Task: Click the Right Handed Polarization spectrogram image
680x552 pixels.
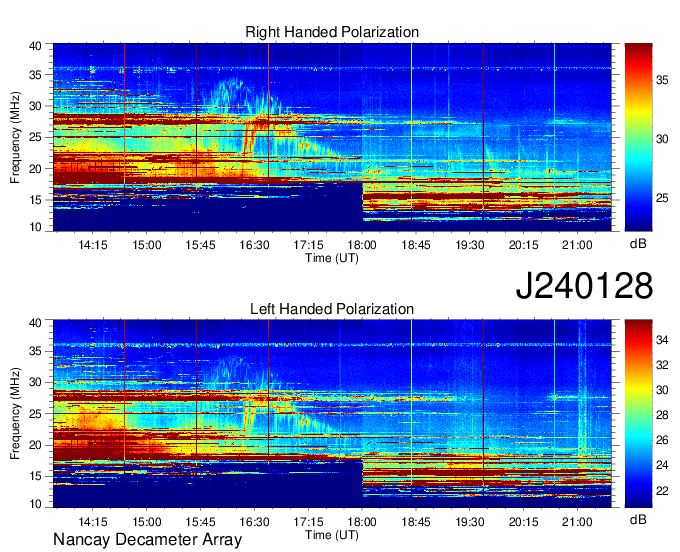Action: point(332,137)
